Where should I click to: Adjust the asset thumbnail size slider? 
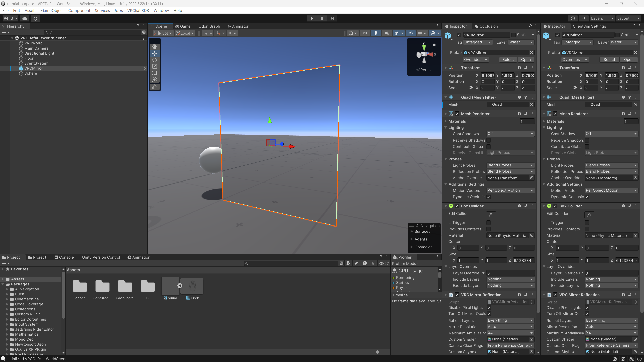pos(377,352)
